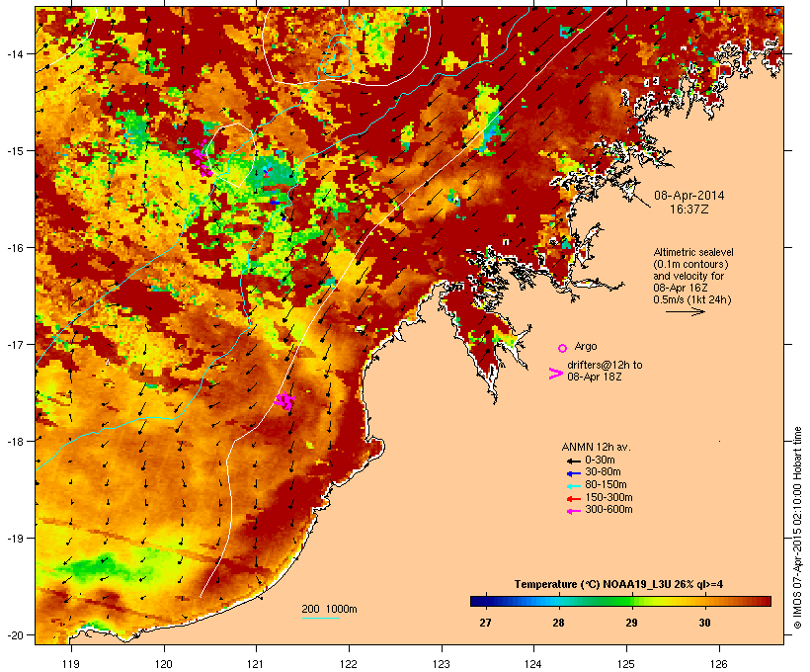Click the red 150-300m legend arrow

pyautogui.click(x=573, y=499)
